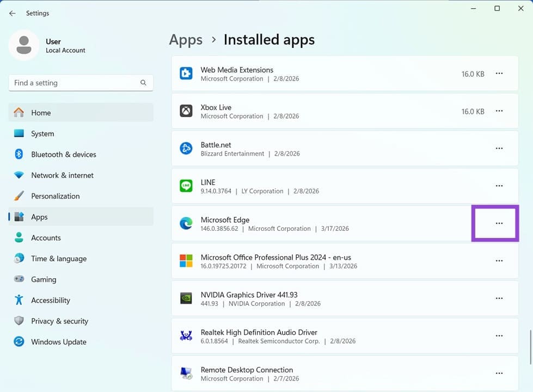Viewport: 533px width, 392px height.
Task: Open more options for Remote Desktop Connection
Action: coord(499,373)
